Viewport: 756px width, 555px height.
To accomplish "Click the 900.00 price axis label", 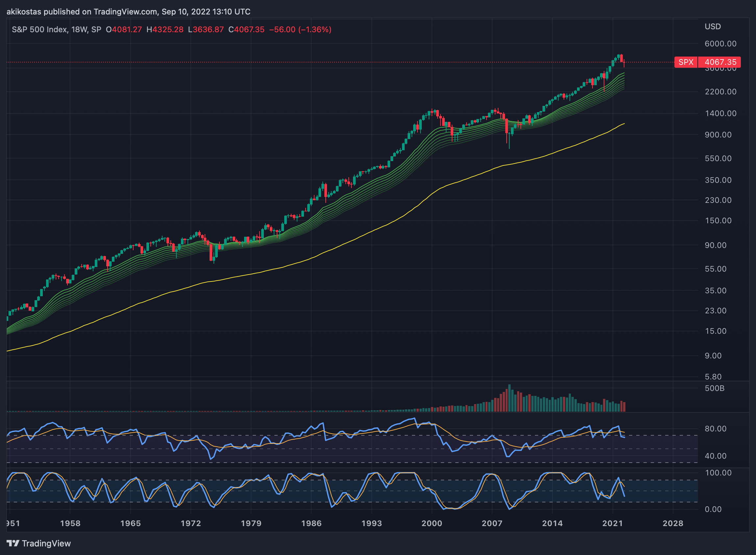I will pyautogui.click(x=718, y=135).
